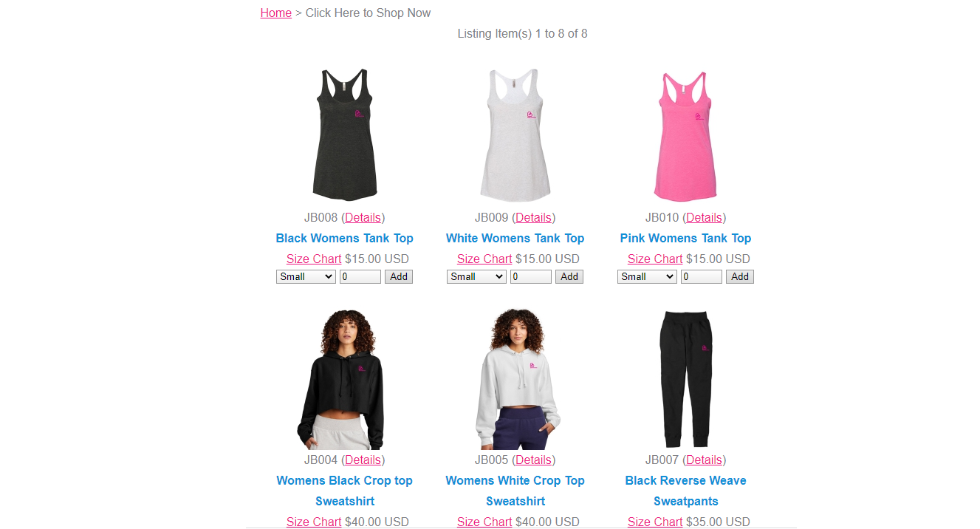
Task: View the Pink Womens Tank Top image
Action: click(x=686, y=134)
